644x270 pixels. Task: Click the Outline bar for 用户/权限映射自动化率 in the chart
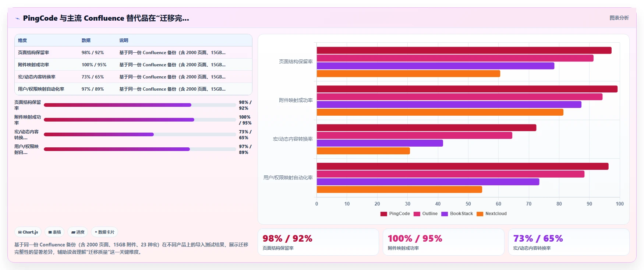click(x=450, y=174)
